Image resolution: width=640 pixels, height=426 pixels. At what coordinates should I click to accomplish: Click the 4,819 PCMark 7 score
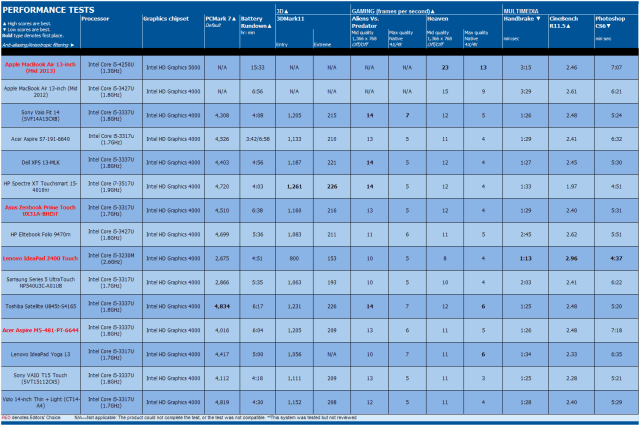[x=222, y=402]
